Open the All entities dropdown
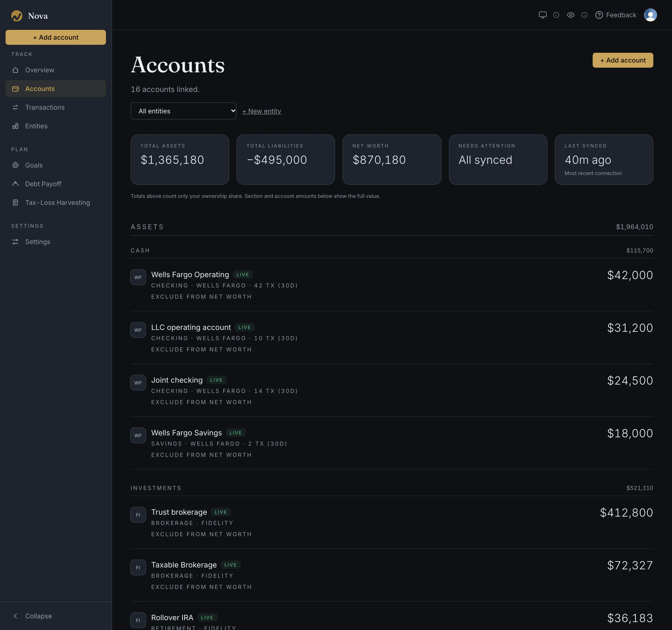The height and width of the screenshot is (630, 672). 184,111
